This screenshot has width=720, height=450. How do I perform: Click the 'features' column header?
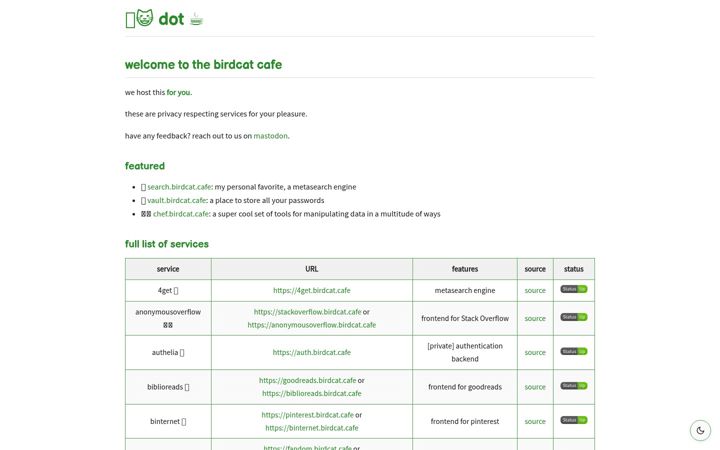point(465,269)
